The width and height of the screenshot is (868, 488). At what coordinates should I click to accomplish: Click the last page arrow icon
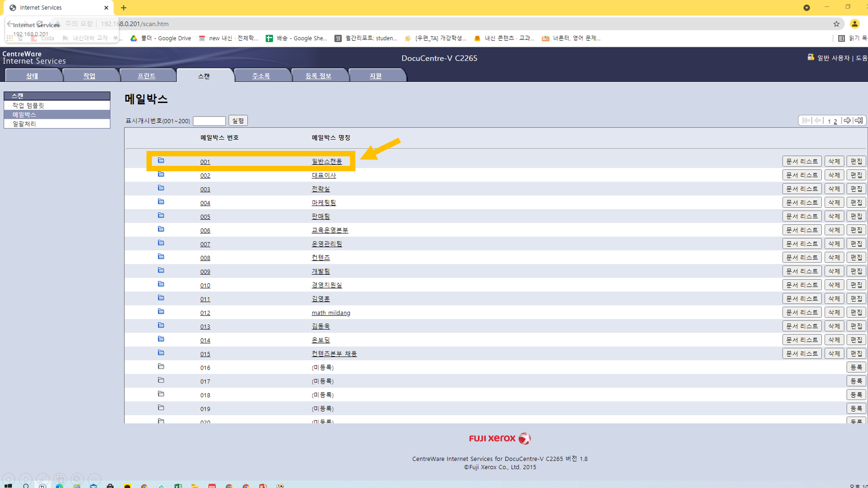tap(859, 121)
